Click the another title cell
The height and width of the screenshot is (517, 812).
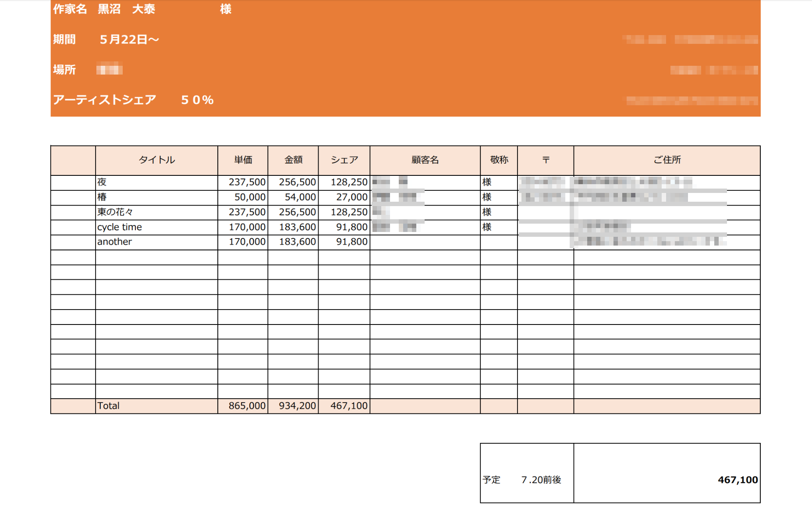tap(114, 242)
